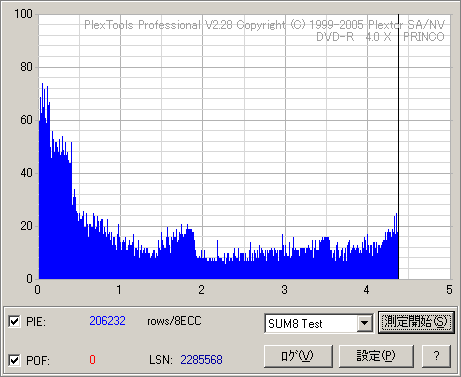This screenshot has height=377, width=461.
Task: Open the SUM8 Test dropdown arrow
Action: coord(365,323)
